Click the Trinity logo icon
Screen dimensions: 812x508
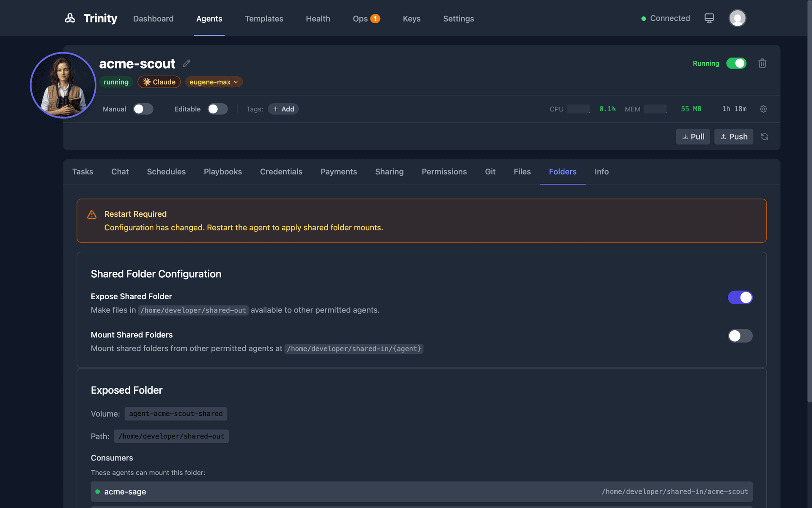(70, 18)
